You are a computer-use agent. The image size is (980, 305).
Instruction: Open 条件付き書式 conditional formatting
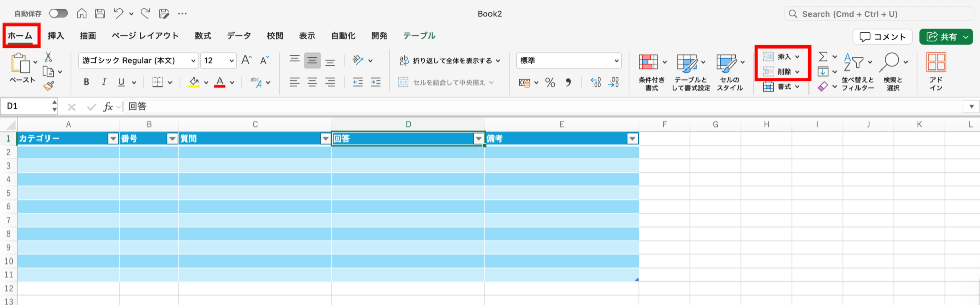point(652,72)
